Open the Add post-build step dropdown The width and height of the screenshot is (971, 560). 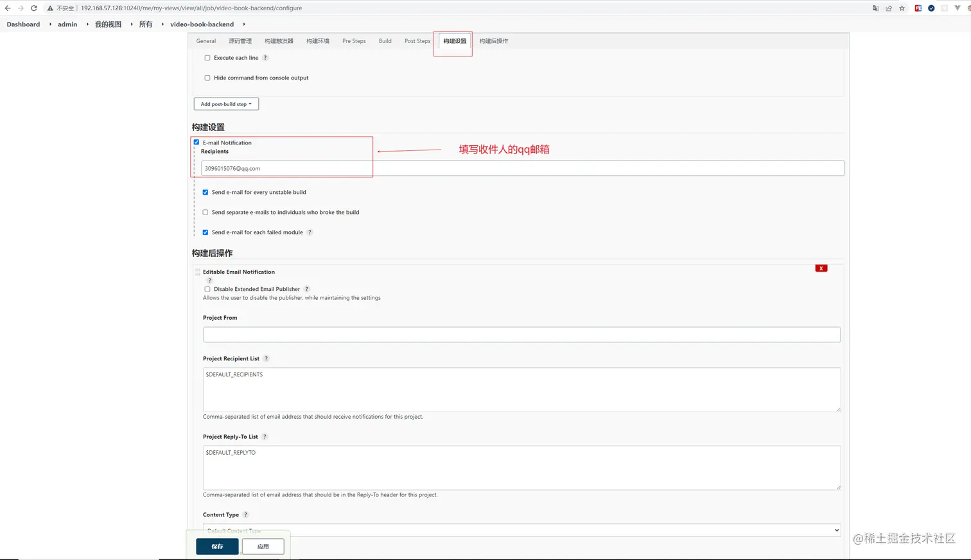[x=226, y=104]
